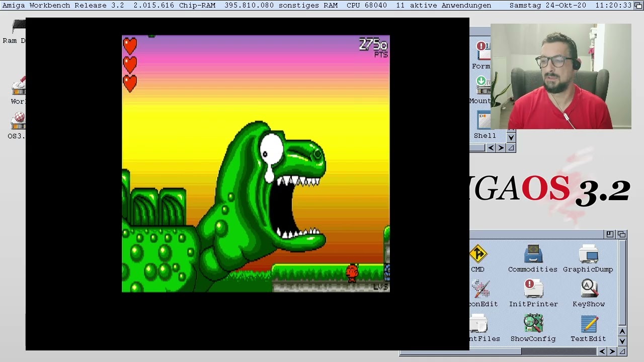Click the webcam video overlay of the presenter
Image resolution: width=644 pixels, height=362 pixels.
561,76
